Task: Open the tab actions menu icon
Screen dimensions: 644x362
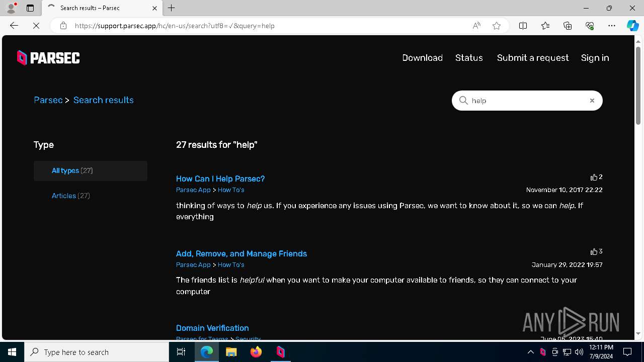Action: [30, 8]
